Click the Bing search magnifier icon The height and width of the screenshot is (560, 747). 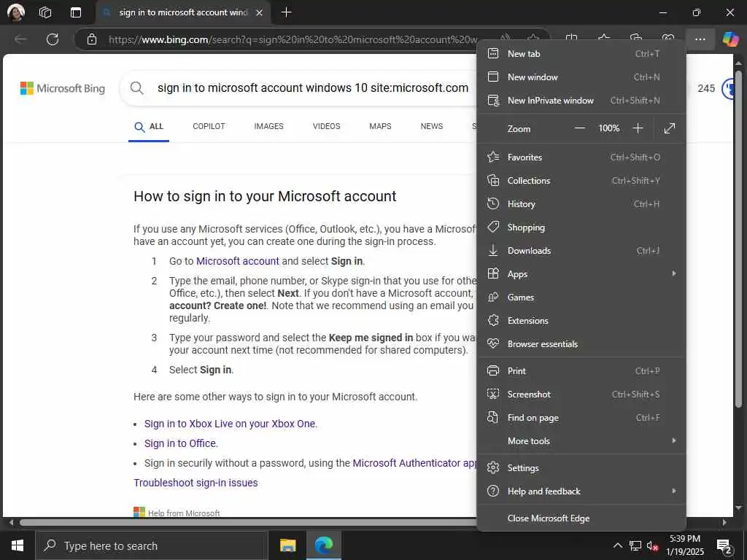pyautogui.click(x=136, y=87)
